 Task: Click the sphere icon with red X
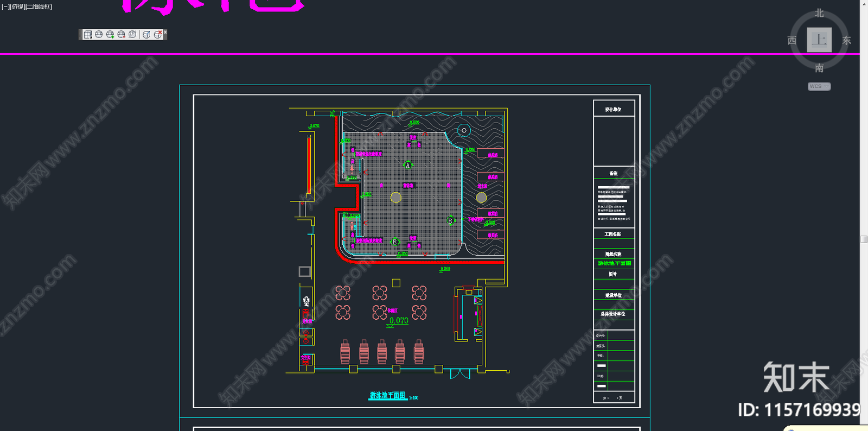[x=157, y=34]
